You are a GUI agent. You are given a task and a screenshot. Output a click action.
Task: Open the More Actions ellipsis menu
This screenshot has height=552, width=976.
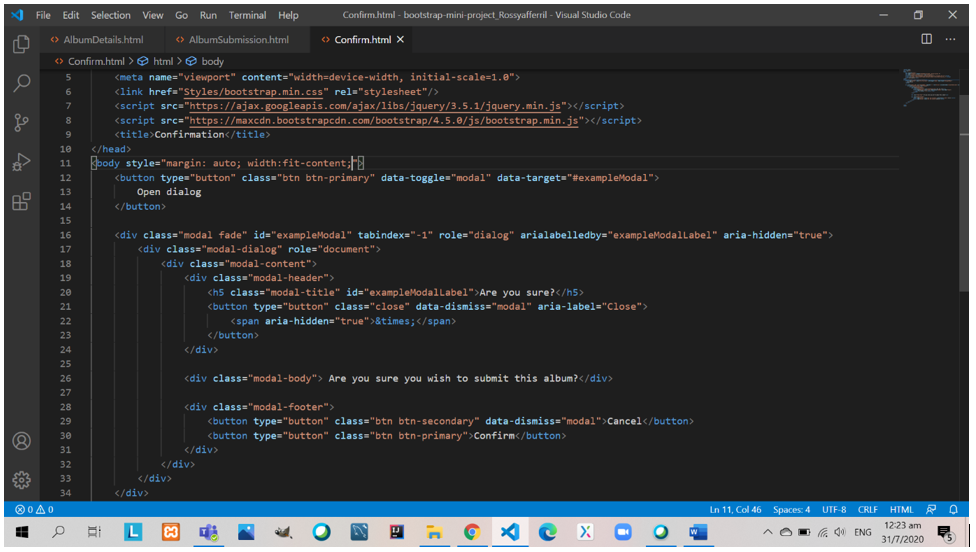(950, 39)
